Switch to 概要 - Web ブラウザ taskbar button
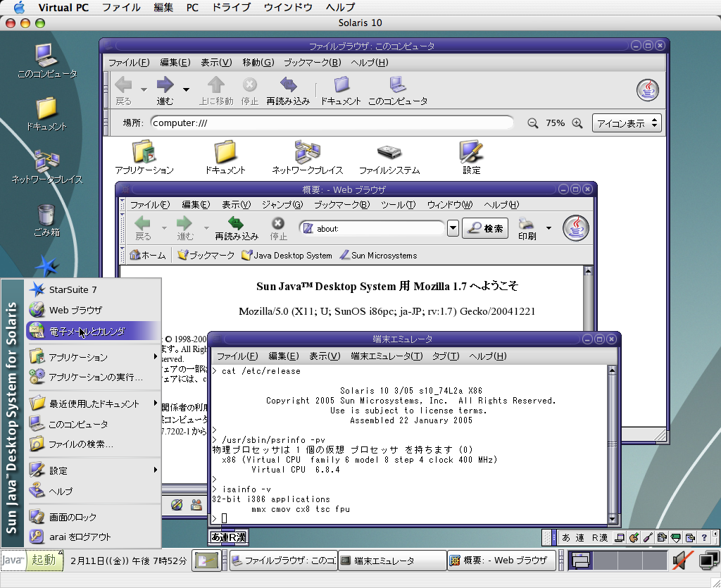This screenshot has width=721, height=588. (x=501, y=561)
